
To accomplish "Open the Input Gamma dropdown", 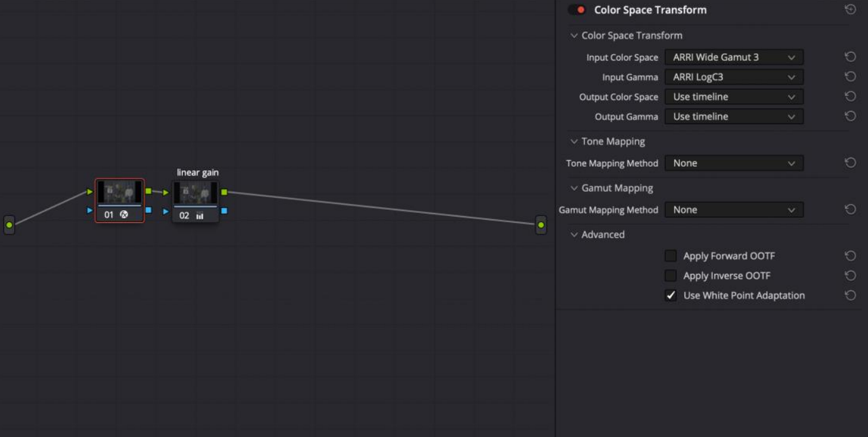I will pos(734,77).
